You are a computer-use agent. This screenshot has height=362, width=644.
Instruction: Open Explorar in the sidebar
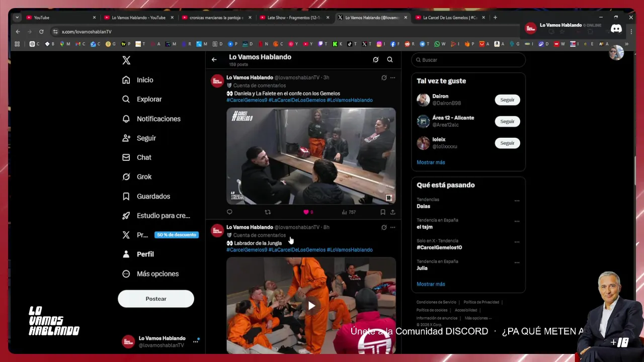tap(142, 99)
